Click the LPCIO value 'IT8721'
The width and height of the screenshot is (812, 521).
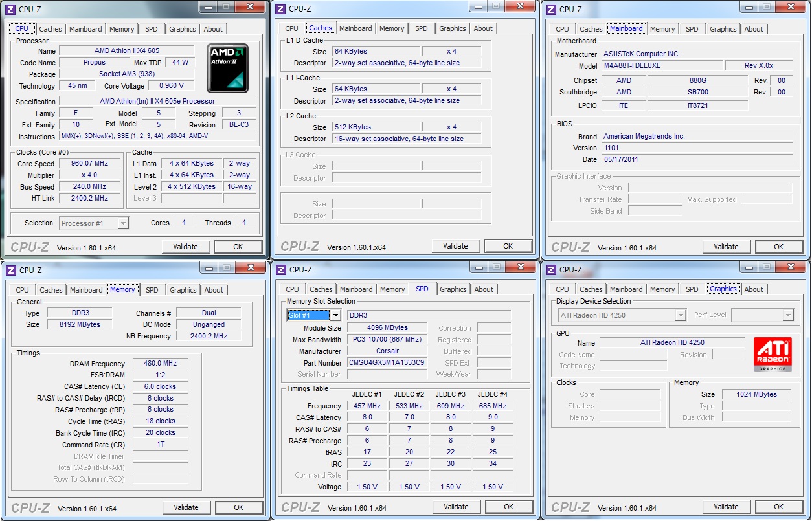698,105
